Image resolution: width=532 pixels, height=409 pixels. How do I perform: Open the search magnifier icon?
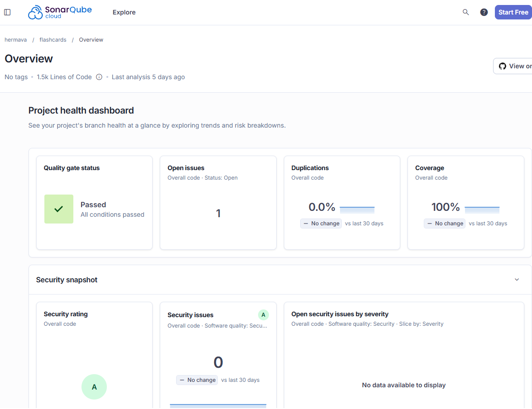pyautogui.click(x=465, y=12)
